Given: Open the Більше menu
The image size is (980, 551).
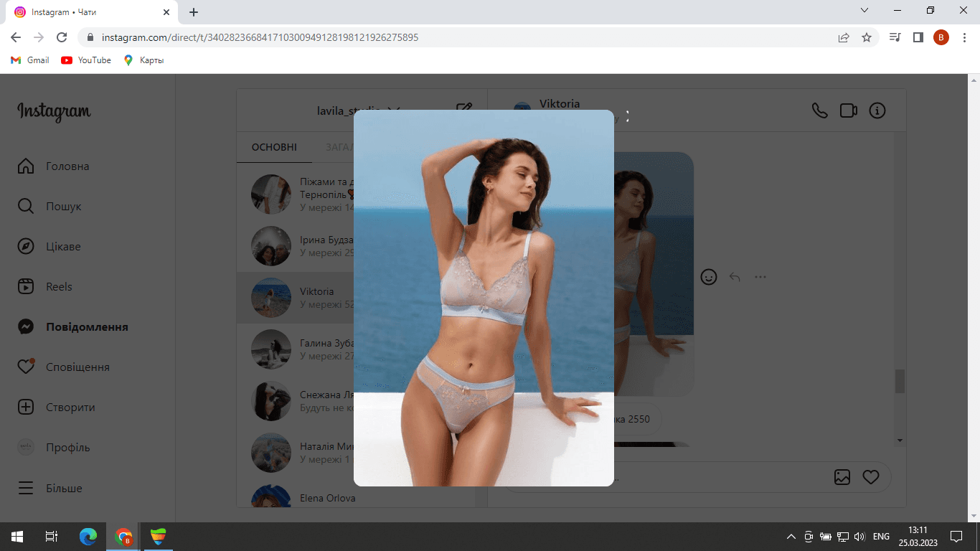Looking at the screenshot, I should (50, 489).
